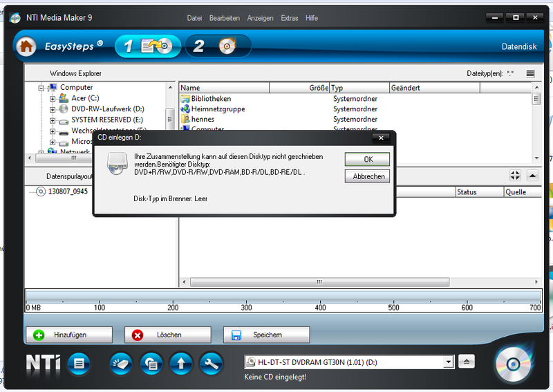Open the Extras menu
553x392 pixels.
(290, 18)
